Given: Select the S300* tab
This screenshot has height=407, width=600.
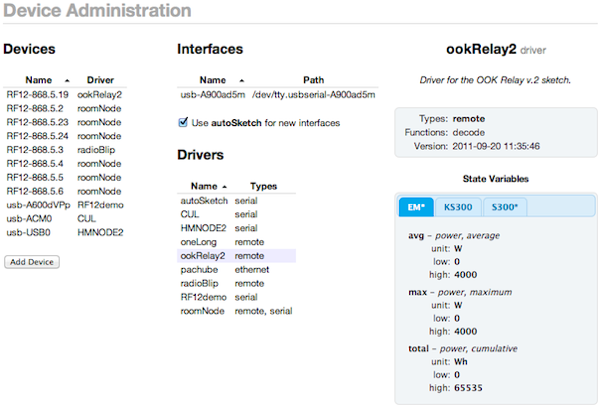Looking at the screenshot, I should (505, 207).
